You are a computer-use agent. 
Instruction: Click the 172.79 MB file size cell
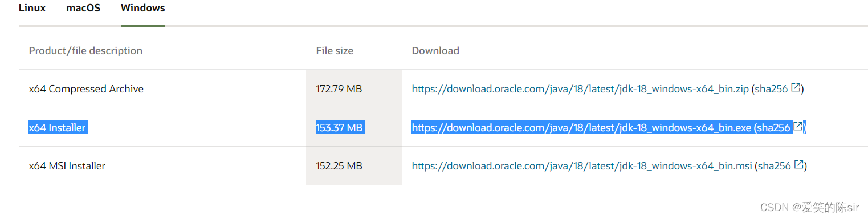point(353,89)
